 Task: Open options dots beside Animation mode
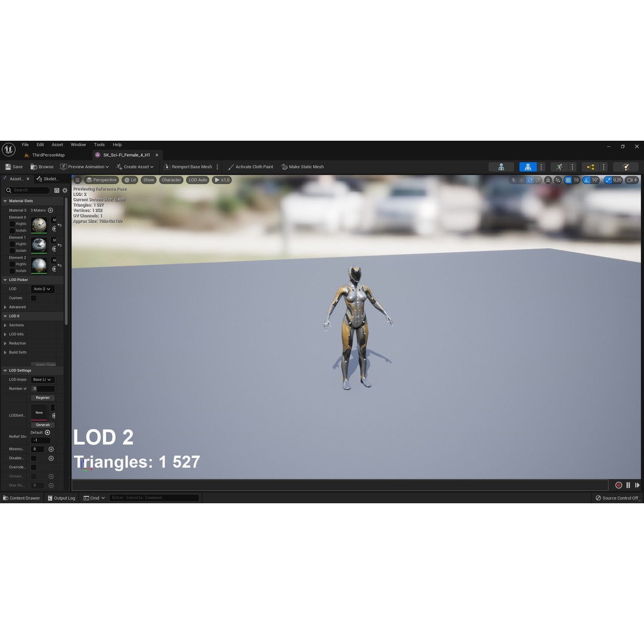point(572,167)
